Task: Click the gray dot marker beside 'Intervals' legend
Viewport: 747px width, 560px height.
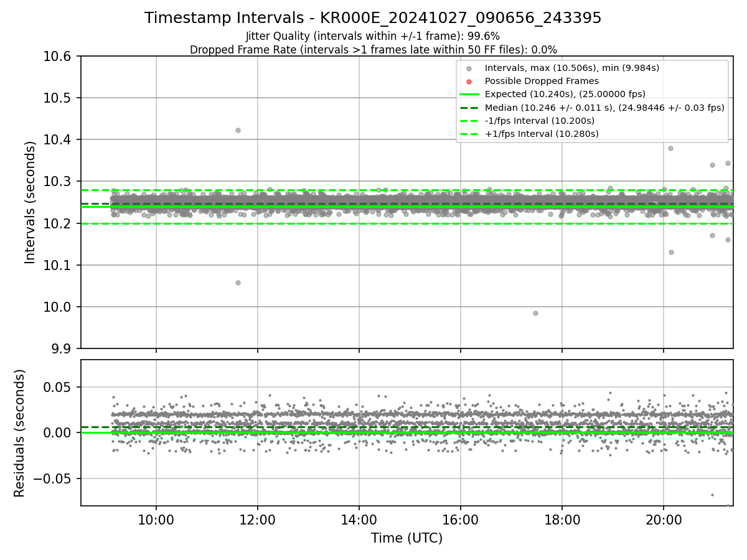Action: click(469, 68)
